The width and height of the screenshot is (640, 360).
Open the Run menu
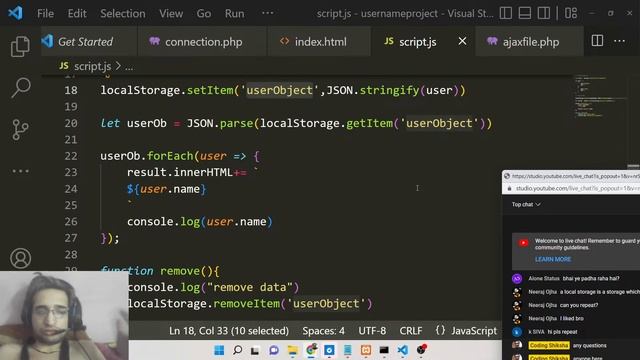click(x=234, y=13)
